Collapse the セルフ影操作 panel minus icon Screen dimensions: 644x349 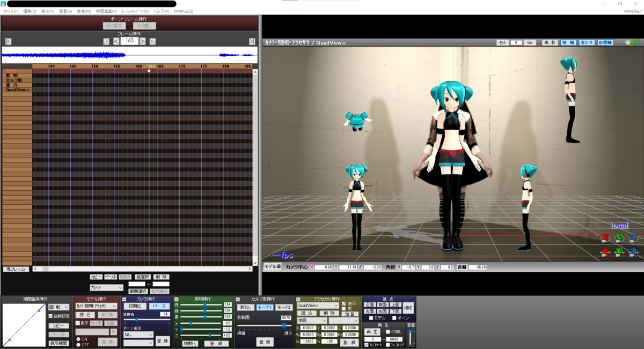(237, 299)
